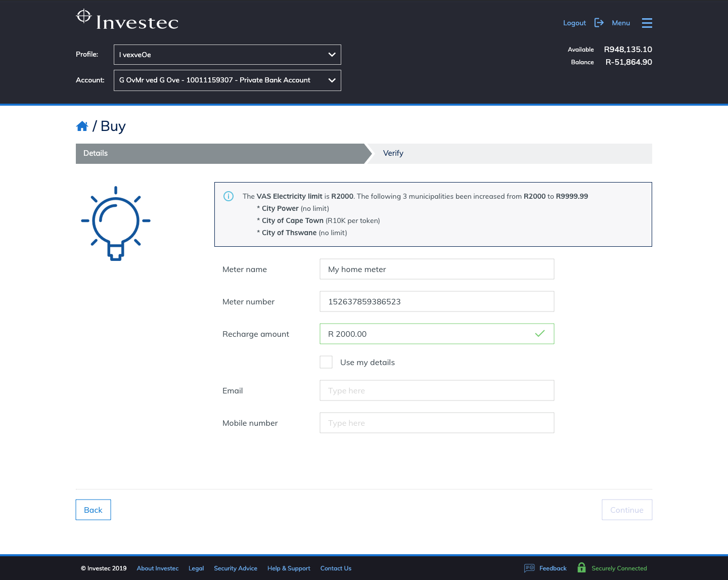Click the Feedback chat icon
This screenshot has width=728, height=580.
point(529,568)
